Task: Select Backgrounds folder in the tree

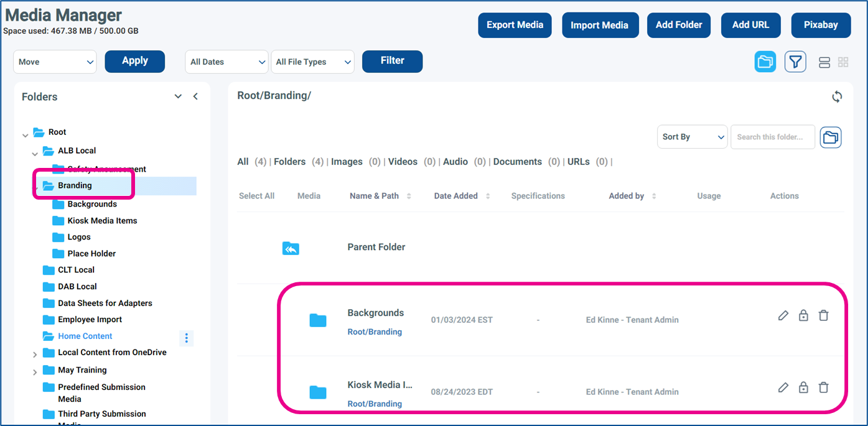Action: (x=92, y=204)
